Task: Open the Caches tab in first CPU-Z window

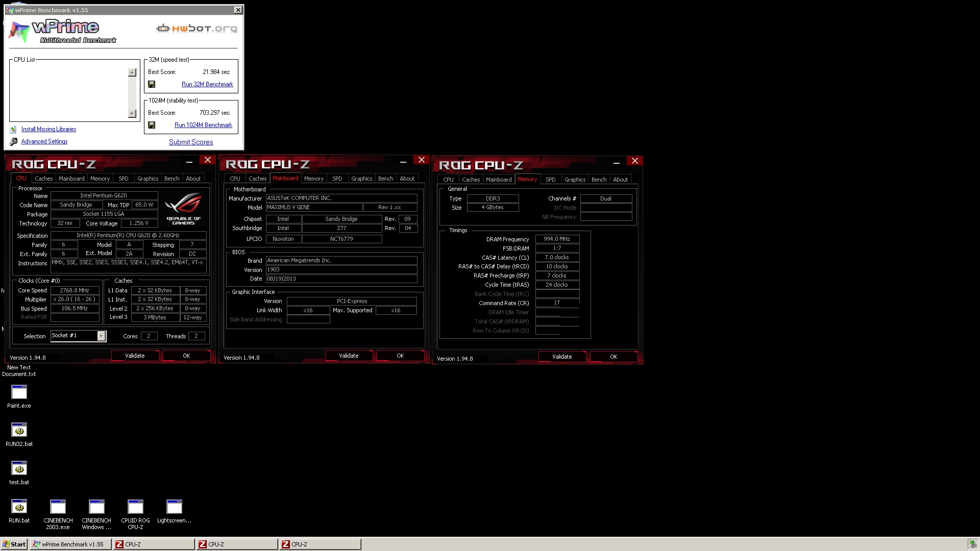Action: point(44,179)
